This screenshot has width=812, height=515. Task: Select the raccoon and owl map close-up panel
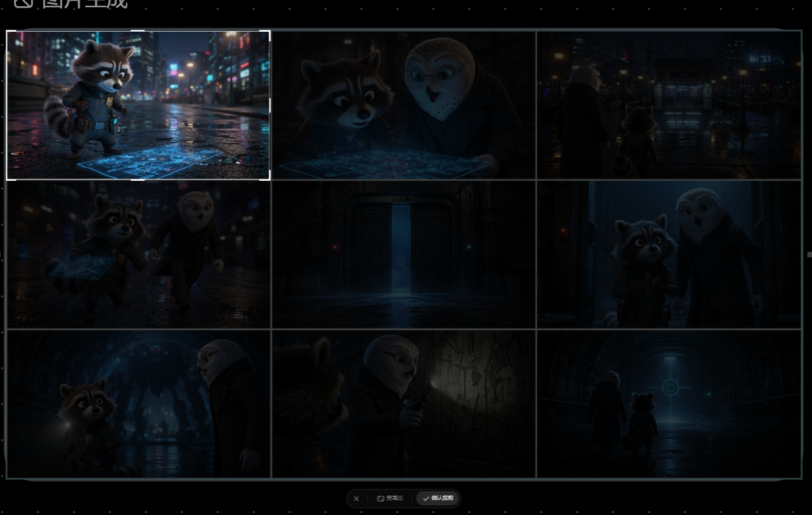pos(403,105)
